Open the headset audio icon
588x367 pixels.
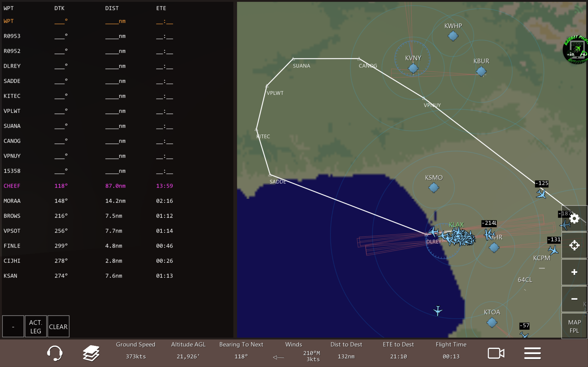(x=55, y=353)
